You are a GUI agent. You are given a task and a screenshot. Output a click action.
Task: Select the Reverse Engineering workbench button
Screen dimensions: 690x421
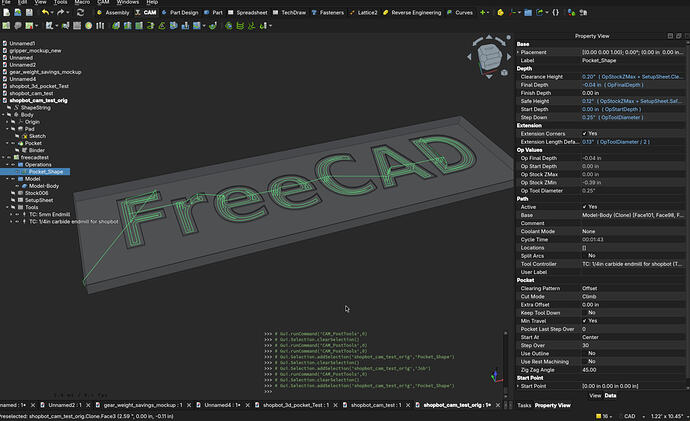pyautogui.click(x=411, y=12)
